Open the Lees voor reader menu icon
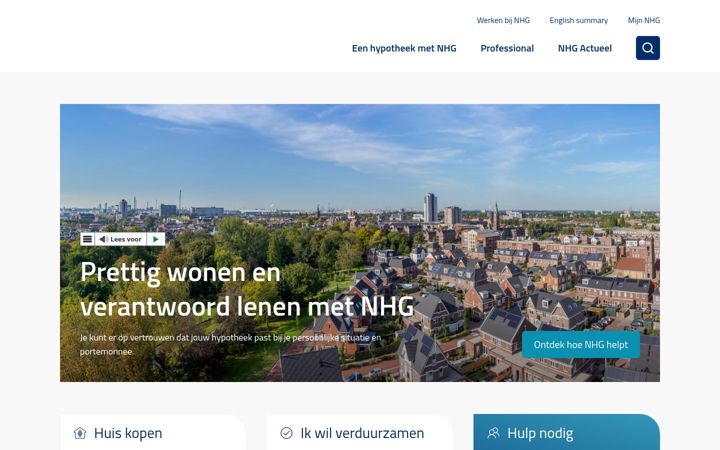720x450 pixels. [x=87, y=239]
